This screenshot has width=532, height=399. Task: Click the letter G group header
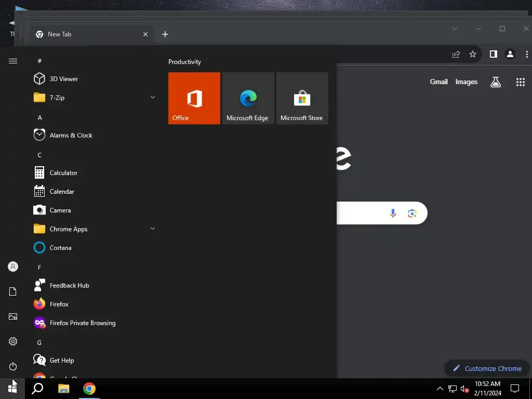click(x=39, y=343)
